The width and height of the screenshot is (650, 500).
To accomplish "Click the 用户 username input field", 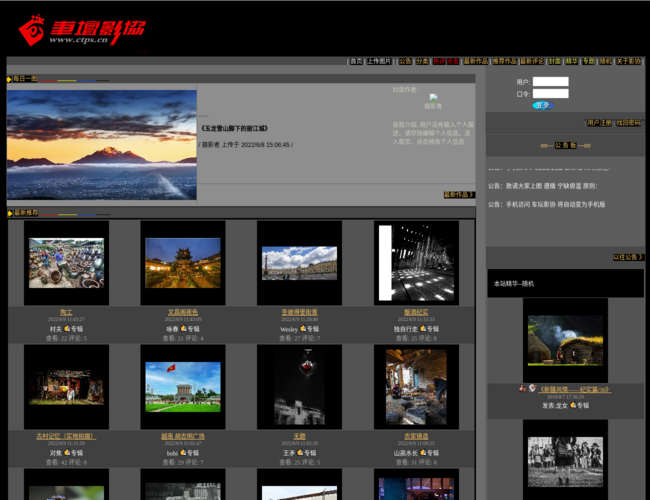I will click(550, 82).
